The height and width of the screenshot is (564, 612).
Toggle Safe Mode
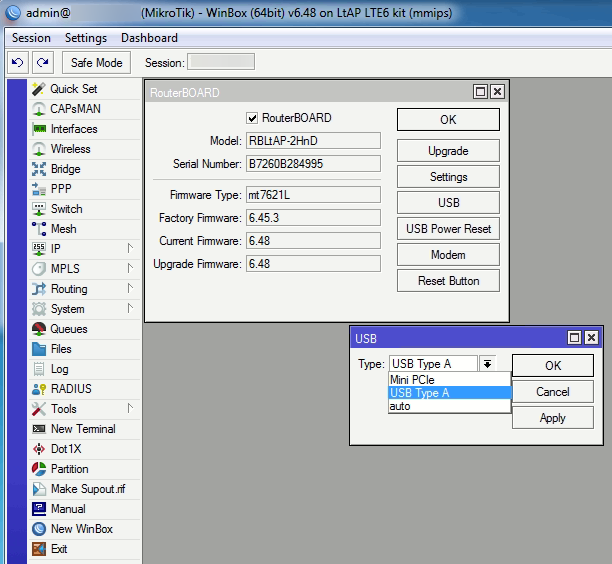pyautogui.click(x=96, y=62)
